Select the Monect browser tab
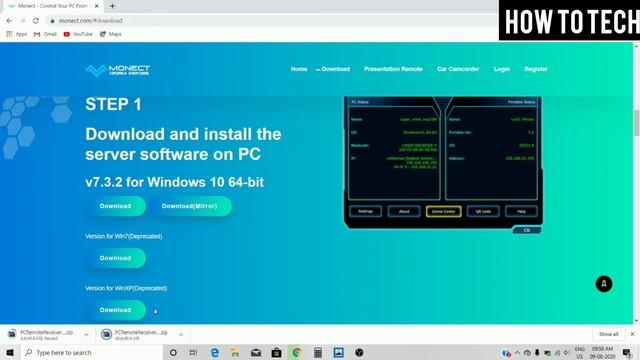The height and width of the screenshot is (360, 640). 53,6
